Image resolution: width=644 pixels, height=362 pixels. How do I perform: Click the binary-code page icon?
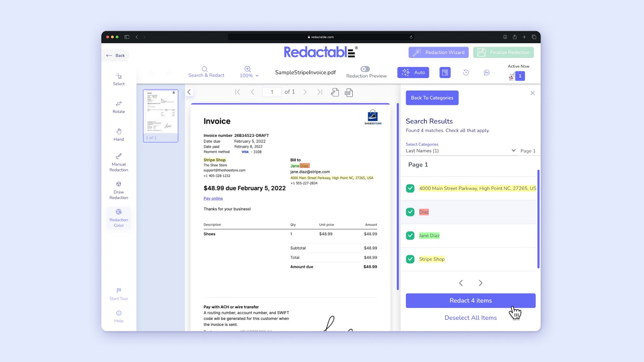(x=349, y=93)
